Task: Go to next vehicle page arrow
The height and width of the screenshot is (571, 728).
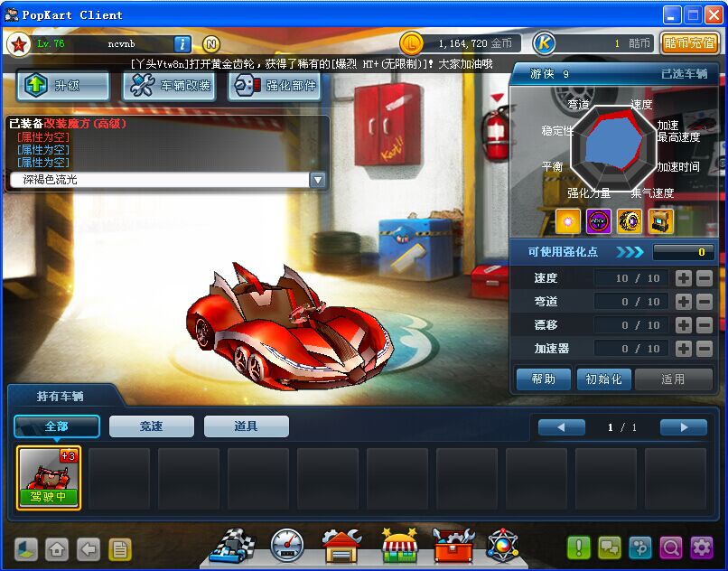Action: point(684,427)
